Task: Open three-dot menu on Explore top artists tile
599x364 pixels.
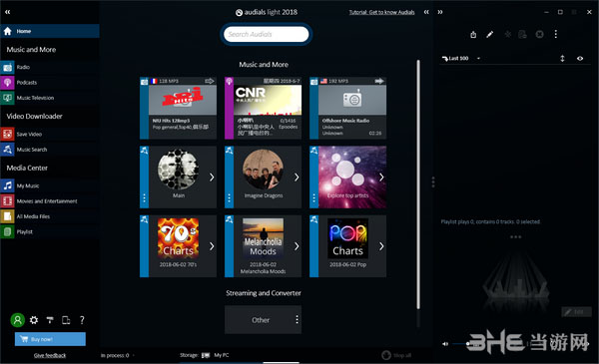Action: pos(313,198)
